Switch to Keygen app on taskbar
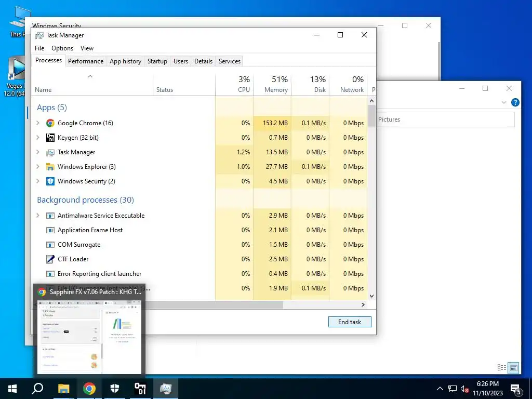Image resolution: width=532 pixels, height=399 pixels. pyautogui.click(x=140, y=389)
